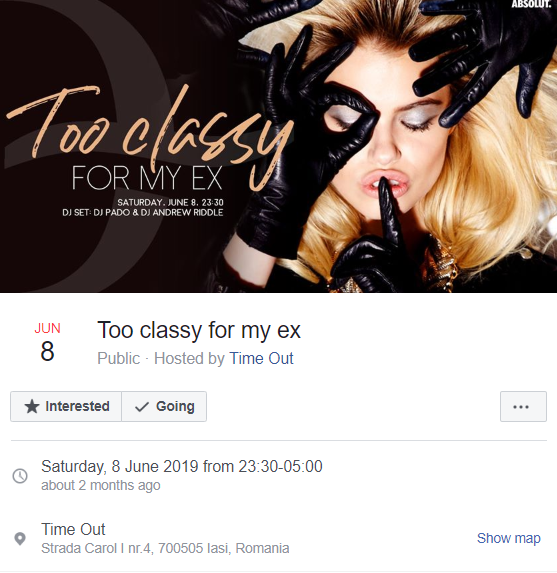Click the 'Too classy for my ex' title
Viewport: 557px width, 573px height.
tap(199, 330)
